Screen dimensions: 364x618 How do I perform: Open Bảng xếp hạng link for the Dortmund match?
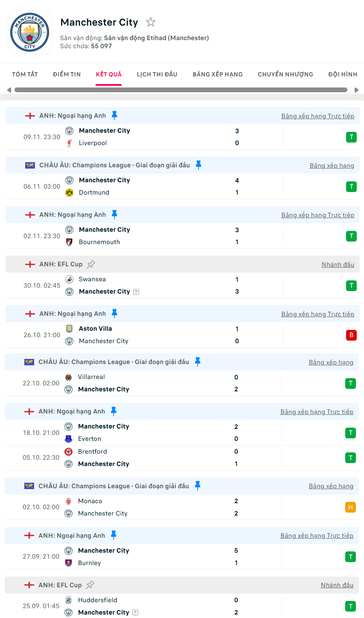pos(332,166)
